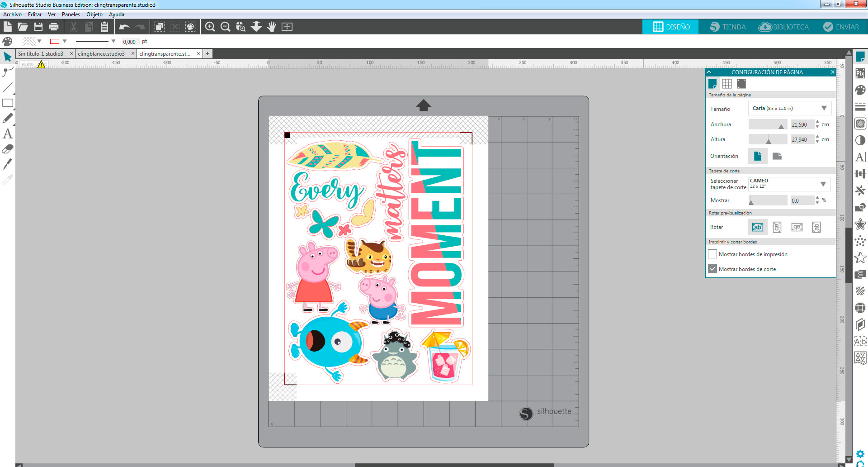
Task: Open the BIBLIOTECA library
Action: [783, 27]
